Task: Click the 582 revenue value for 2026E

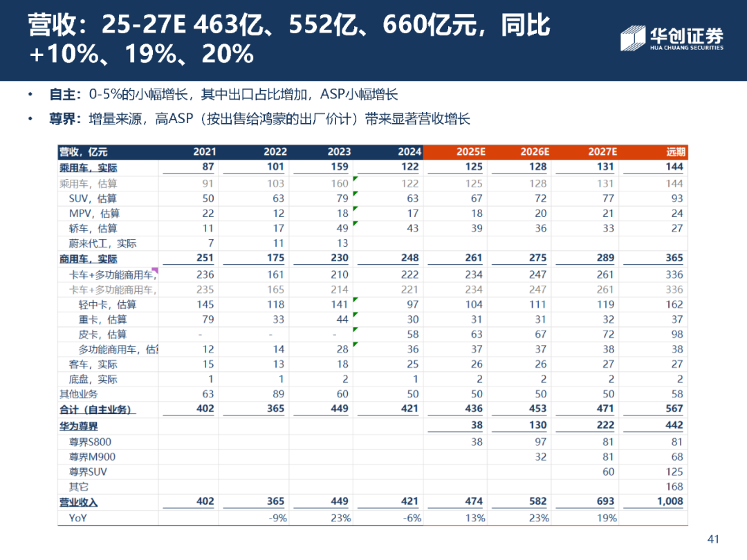Action: tap(537, 501)
